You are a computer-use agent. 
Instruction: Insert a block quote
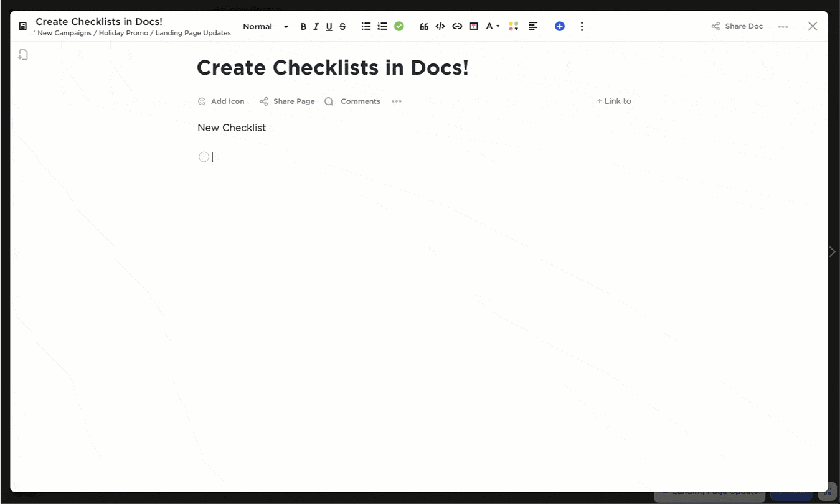[424, 27]
